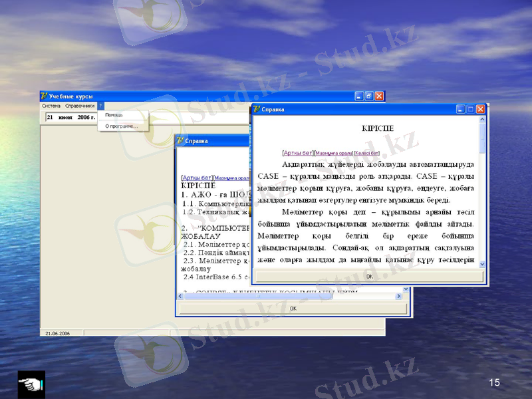The height and width of the screenshot is (399, 532).
Task: Click the date field showing 21 июня 2006
Action: click(x=68, y=117)
